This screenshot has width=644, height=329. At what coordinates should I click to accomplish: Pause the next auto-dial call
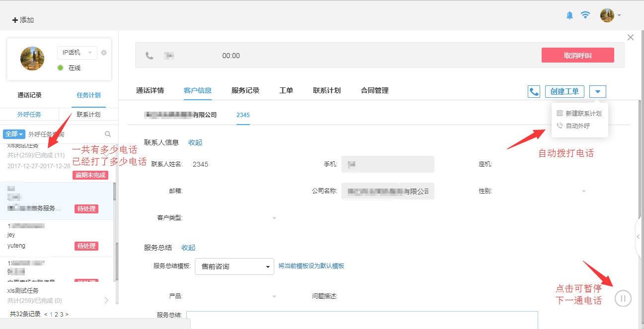click(623, 298)
